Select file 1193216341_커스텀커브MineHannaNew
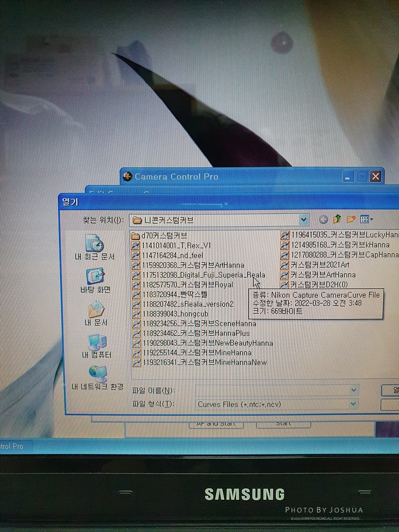Screen dimensions: 399x532 point(199,362)
